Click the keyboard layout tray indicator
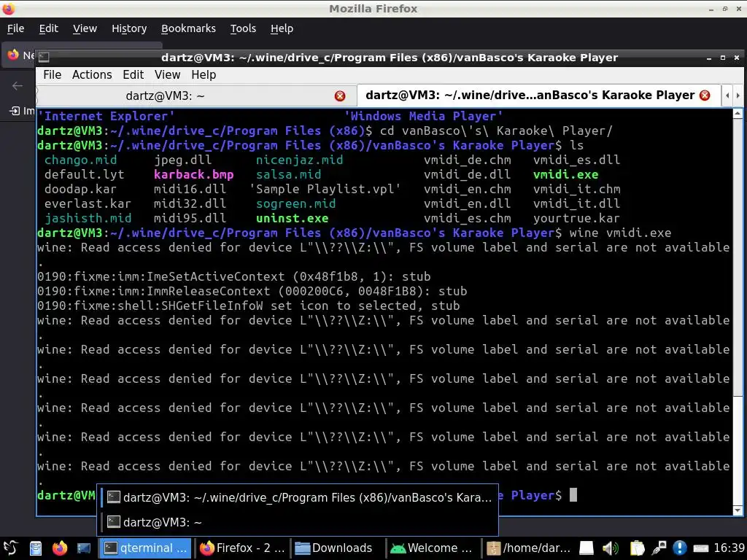747x560 pixels. 701,548
